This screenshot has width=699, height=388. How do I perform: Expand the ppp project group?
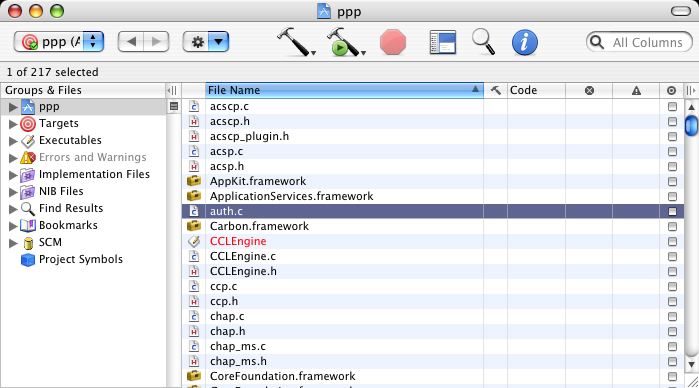[x=13, y=107]
